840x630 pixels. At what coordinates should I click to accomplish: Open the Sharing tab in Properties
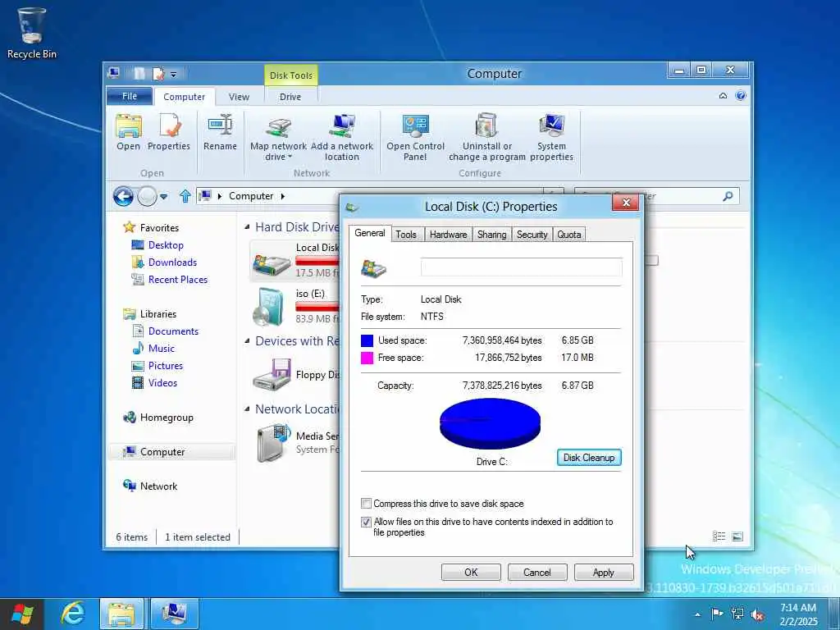(x=492, y=235)
